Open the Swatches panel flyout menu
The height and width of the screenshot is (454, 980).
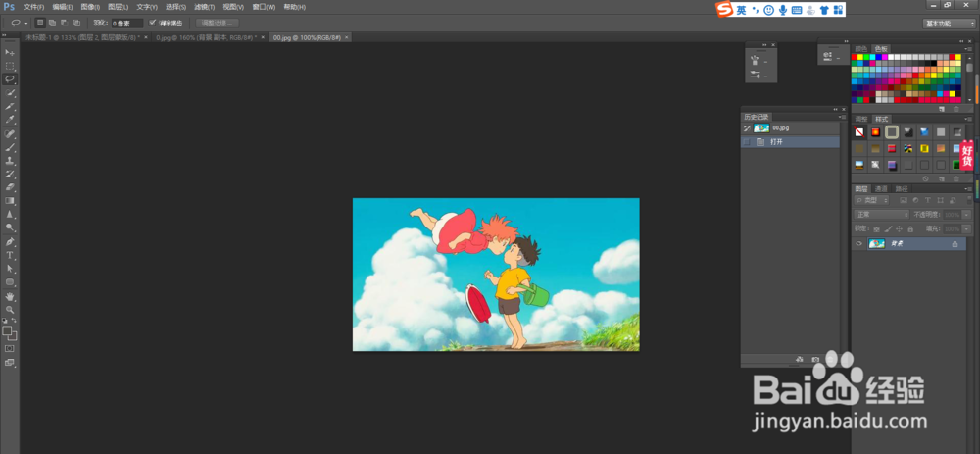coord(969,48)
